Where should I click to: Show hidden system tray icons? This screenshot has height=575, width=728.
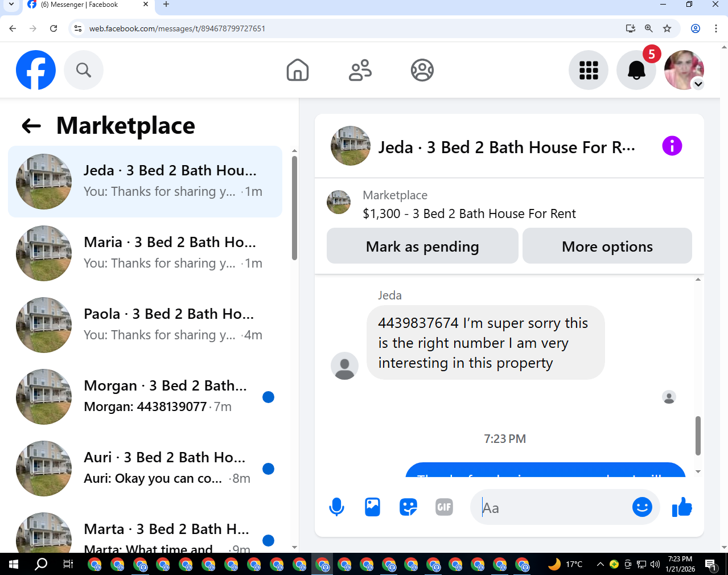coord(600,564)
